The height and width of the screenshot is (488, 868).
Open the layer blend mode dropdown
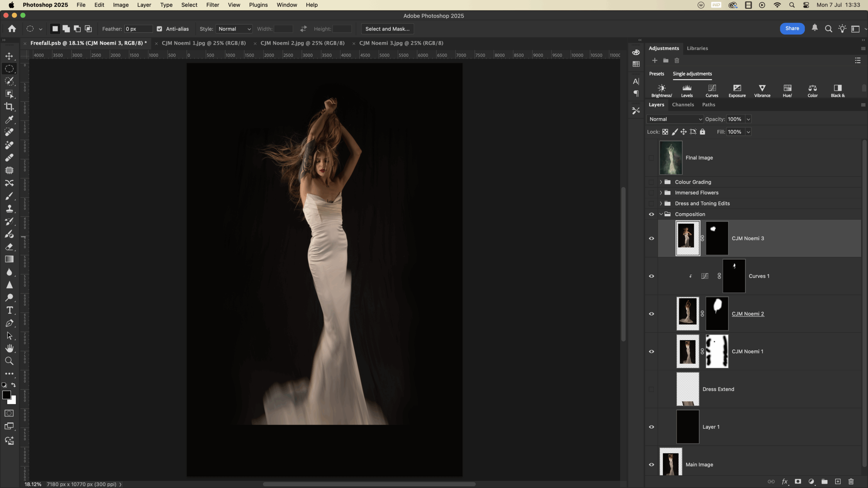click(x=675, y=119)
